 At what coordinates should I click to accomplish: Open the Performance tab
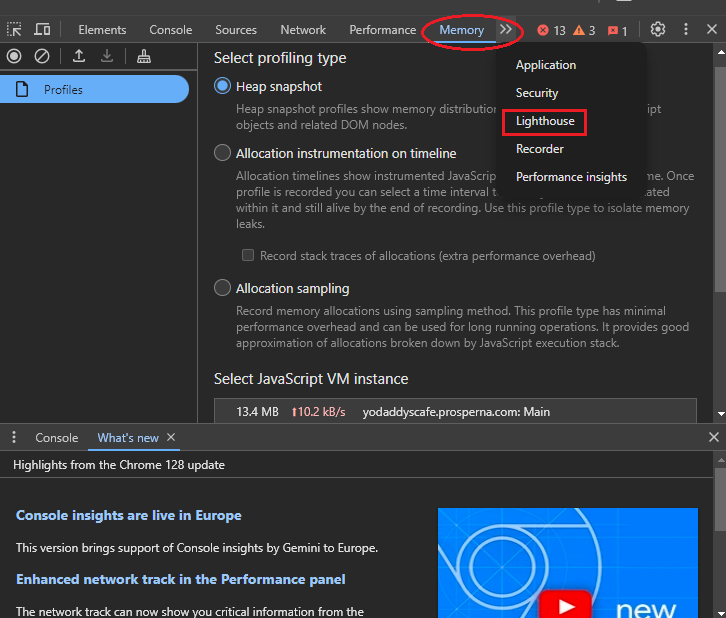pos(382,30)
